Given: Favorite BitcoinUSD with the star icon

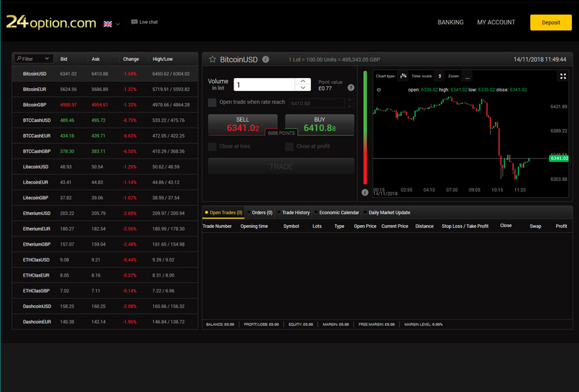Looking at the screenshot, I should (212, 59).
